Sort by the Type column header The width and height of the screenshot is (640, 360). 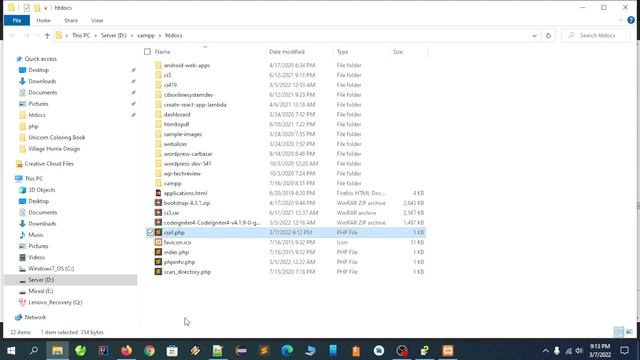342,52
